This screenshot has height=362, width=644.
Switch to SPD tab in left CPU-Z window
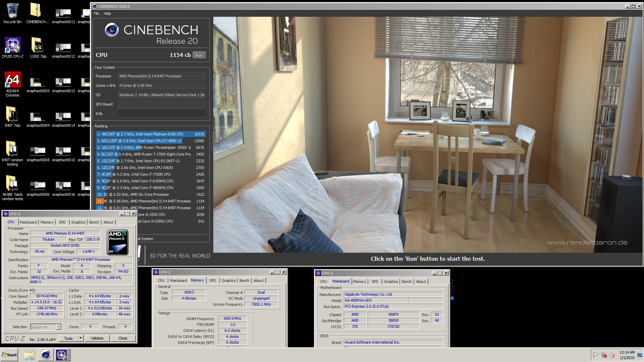pos(62,222)
